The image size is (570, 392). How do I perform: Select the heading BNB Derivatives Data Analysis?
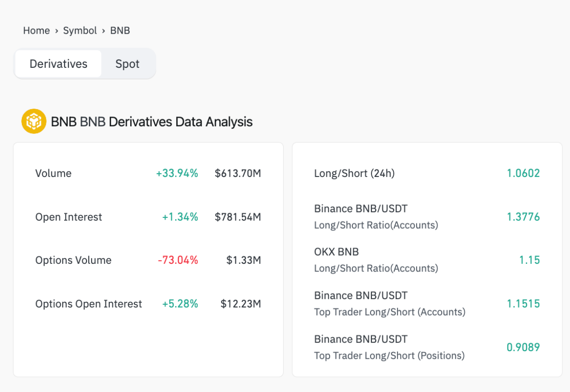(152, 122)
